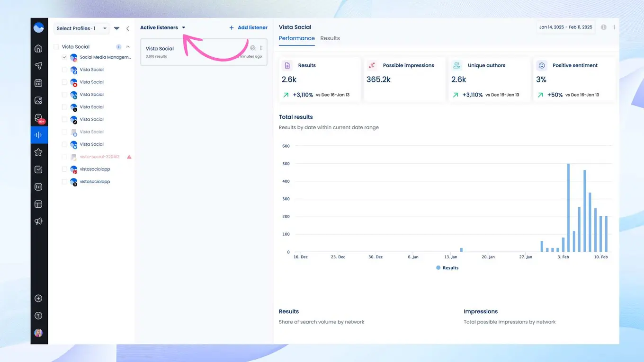Click the megaphone icon in sidebar
Screen dimensions: 644x362
38,221
